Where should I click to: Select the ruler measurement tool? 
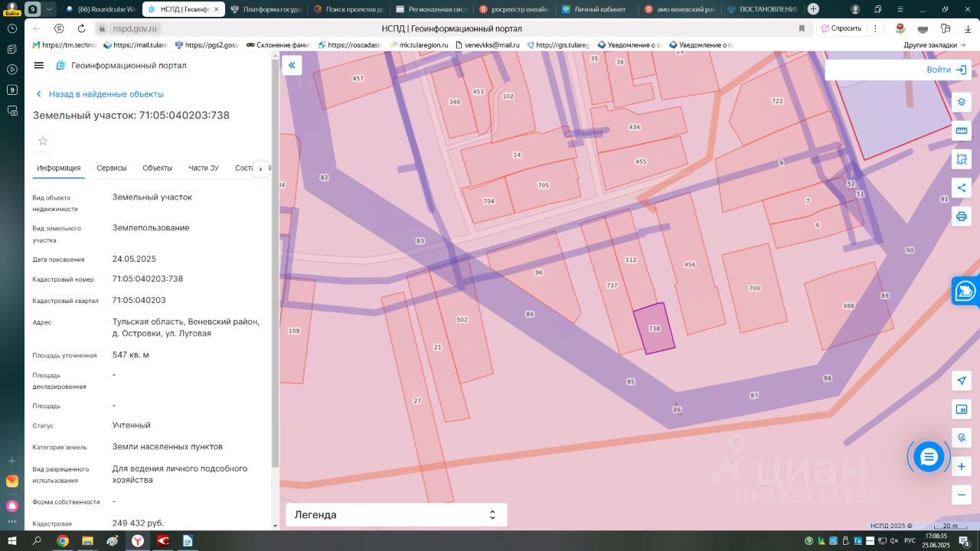coord(962,131)
